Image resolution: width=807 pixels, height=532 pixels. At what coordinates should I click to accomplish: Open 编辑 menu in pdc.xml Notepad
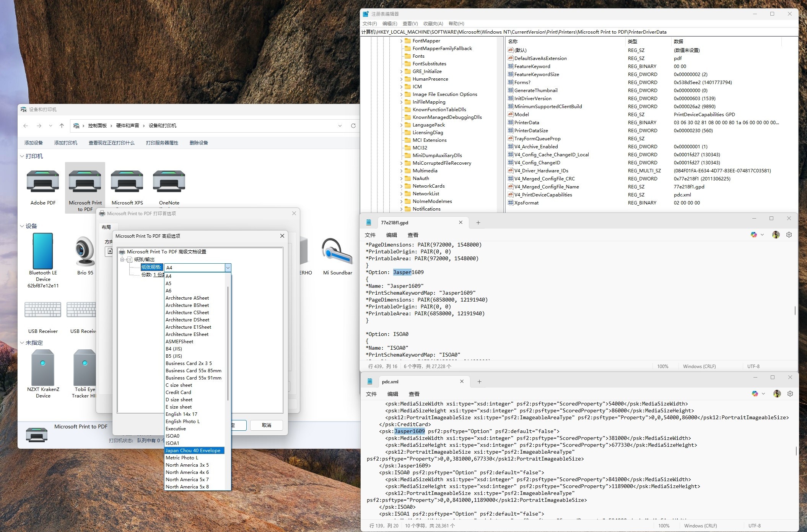coord(392,394)
